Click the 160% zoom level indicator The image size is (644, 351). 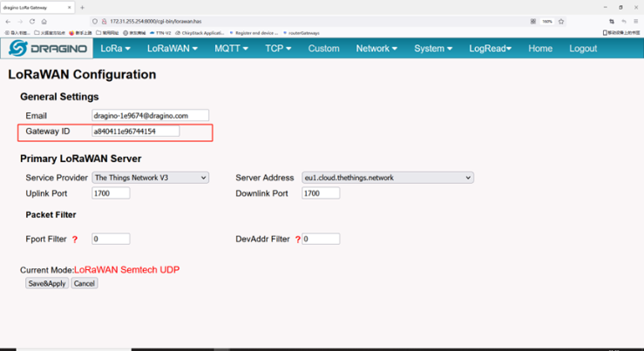pyautogui.click(x=547, y=22)
